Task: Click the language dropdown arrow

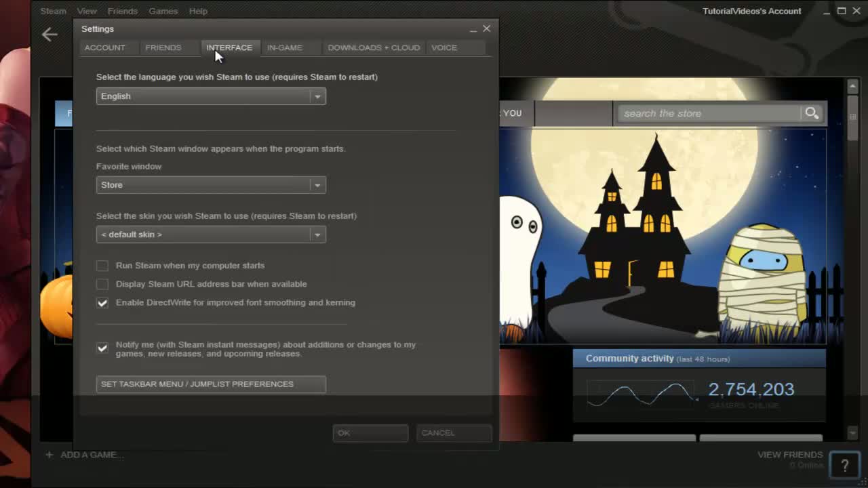Action: [x=317, y=96]
